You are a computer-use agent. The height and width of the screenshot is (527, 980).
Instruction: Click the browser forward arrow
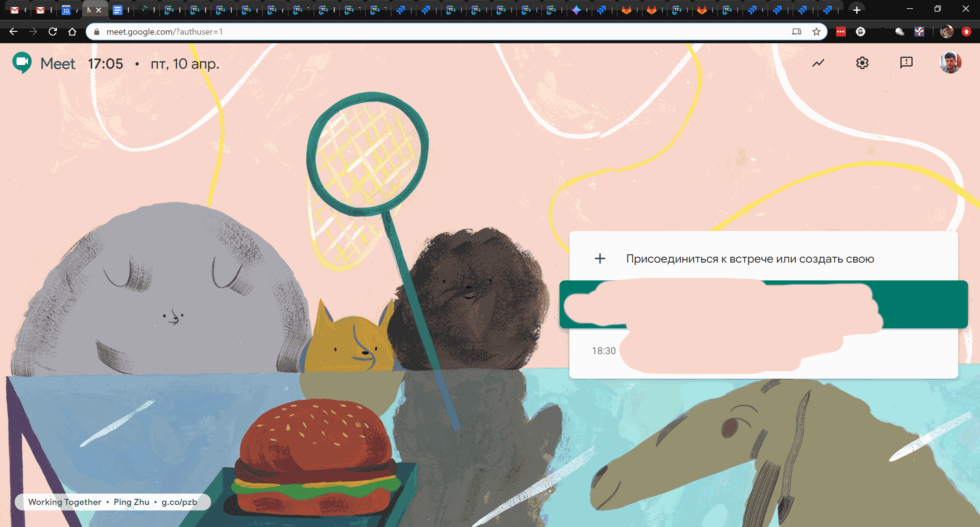[33, 32]
